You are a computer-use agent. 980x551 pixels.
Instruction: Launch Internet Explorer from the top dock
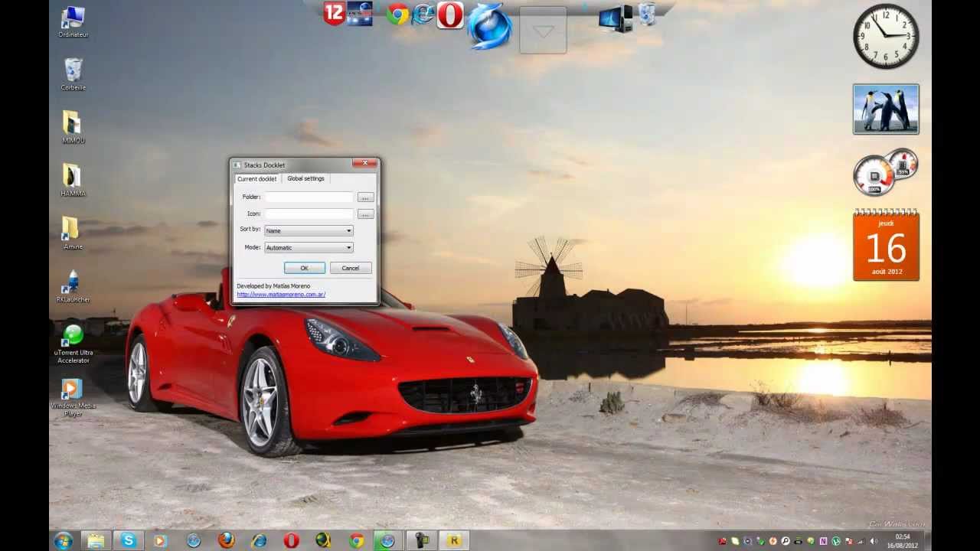click(423, 14)
